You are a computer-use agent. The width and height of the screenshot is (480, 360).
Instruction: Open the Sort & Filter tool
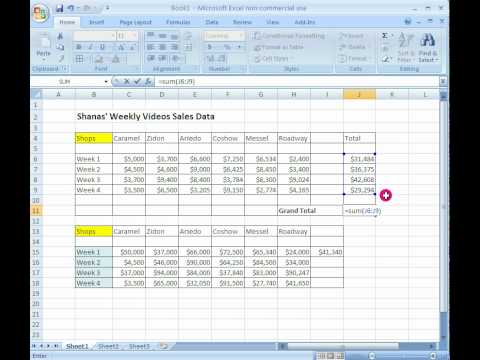406,47
